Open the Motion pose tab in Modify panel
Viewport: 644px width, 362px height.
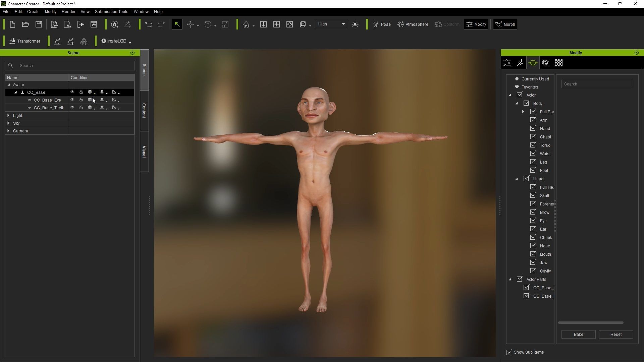click(520, 63)
